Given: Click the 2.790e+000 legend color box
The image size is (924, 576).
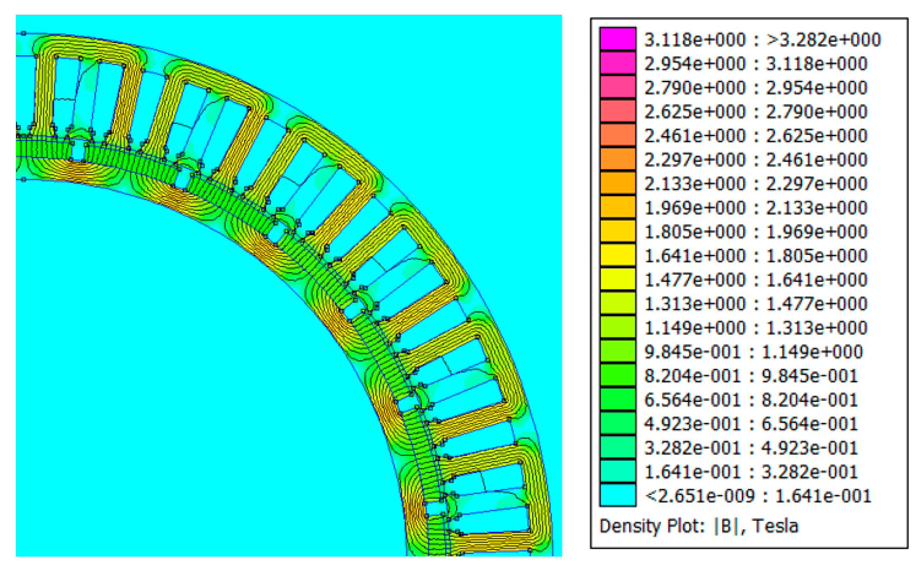Looking at the screenshot, I should pyautogui.click(x=617, y=87).
